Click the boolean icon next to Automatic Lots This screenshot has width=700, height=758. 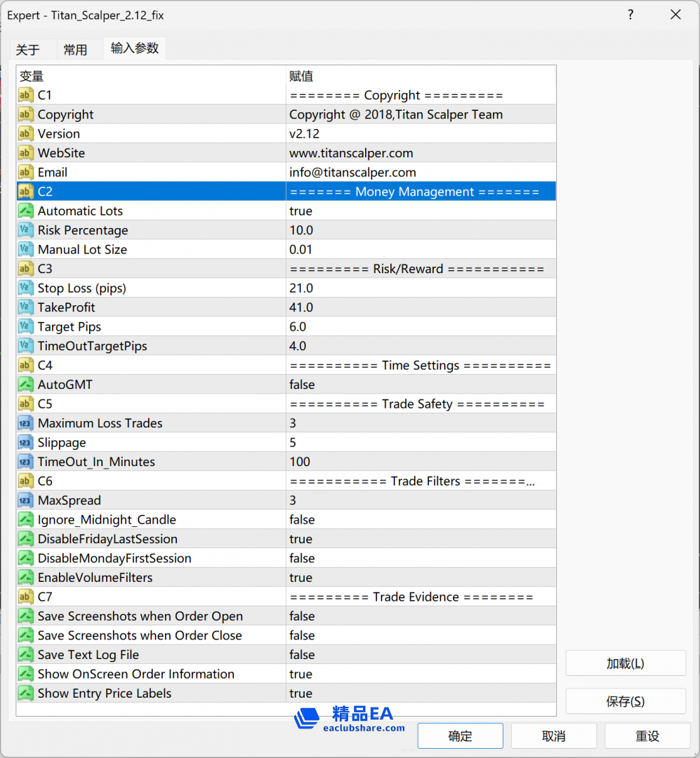coord(26,211)
